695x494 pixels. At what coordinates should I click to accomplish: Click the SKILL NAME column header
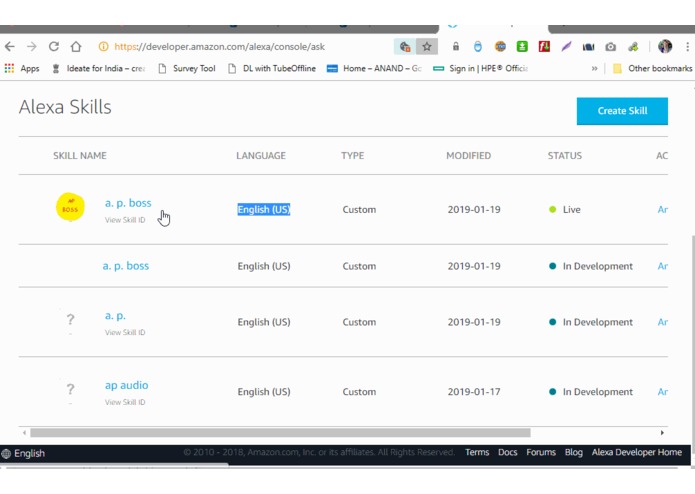(80, 156)
